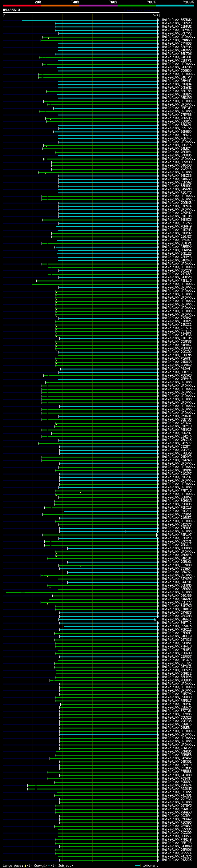Open hit UniRef100_B2AYA6
This screenshot has width=197, height=868.
click(177, 47)
